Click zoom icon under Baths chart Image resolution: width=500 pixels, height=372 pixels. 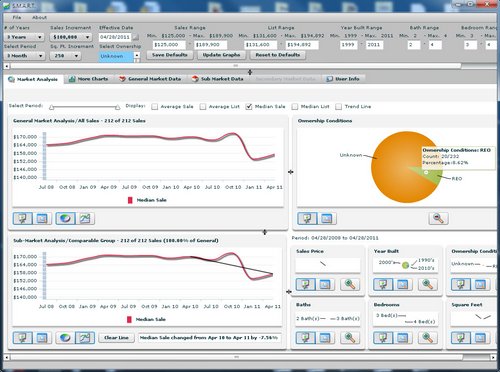(350, 338)
